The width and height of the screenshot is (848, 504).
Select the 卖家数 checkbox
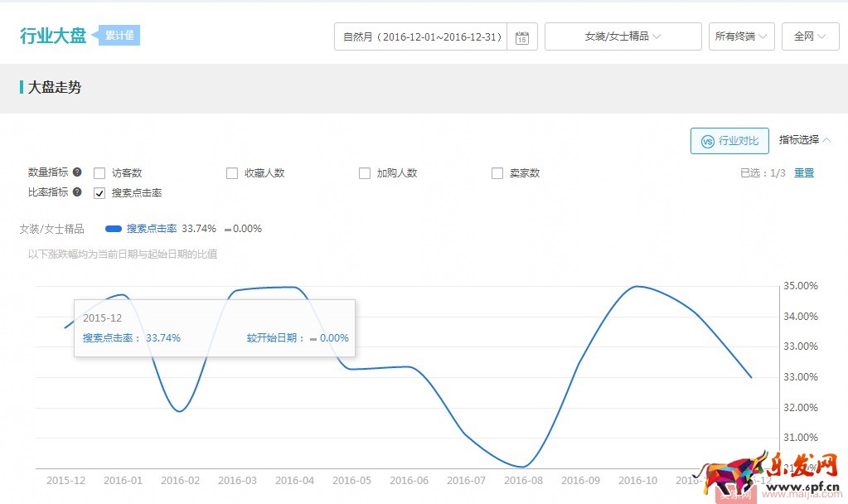tap(497, 173)
